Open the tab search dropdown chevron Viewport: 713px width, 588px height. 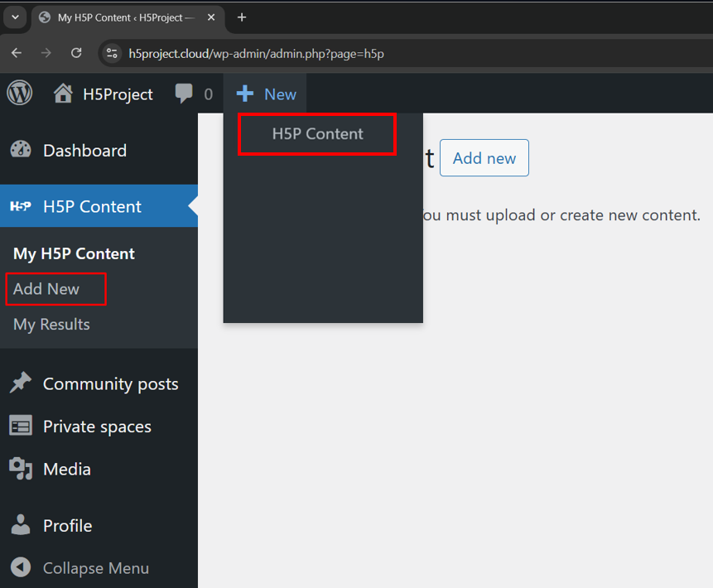click(x=15, y=17)
